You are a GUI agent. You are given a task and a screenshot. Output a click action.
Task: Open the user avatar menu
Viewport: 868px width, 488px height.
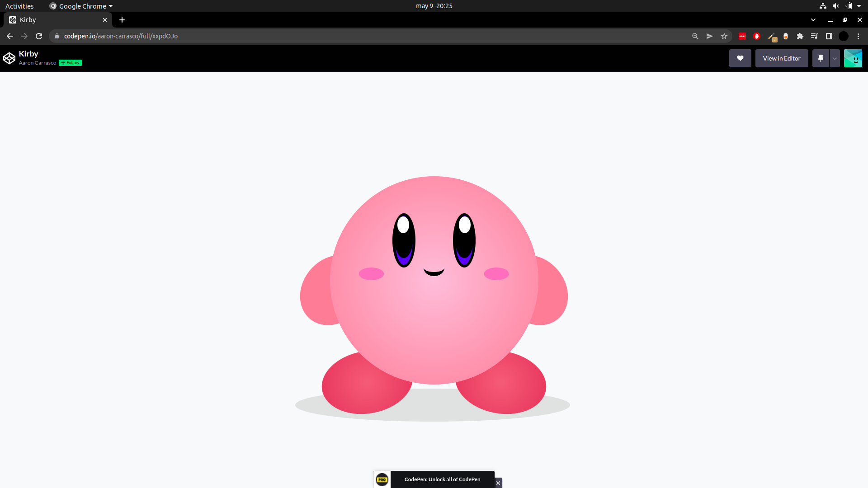pos(853,58)
